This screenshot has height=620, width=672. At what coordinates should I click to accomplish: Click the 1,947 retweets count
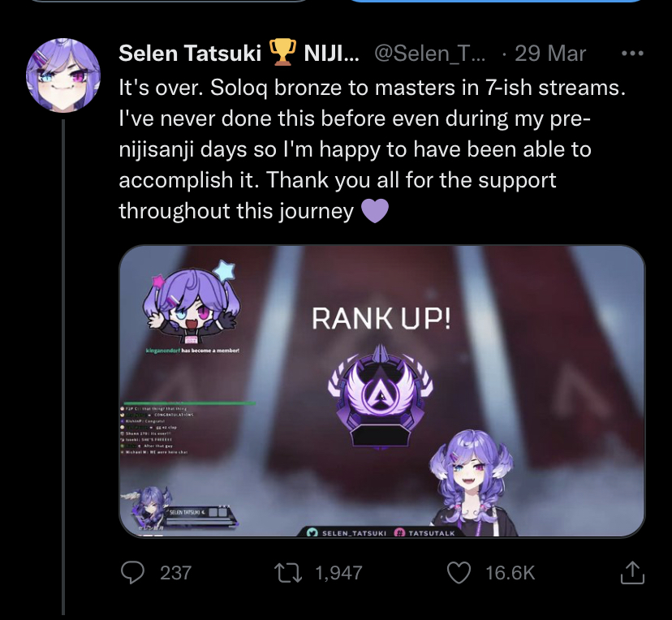[x=339, y=573]
